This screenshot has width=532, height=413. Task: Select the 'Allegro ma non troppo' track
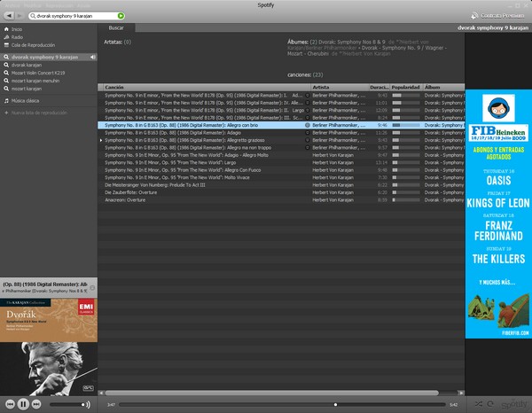[281, 147]
